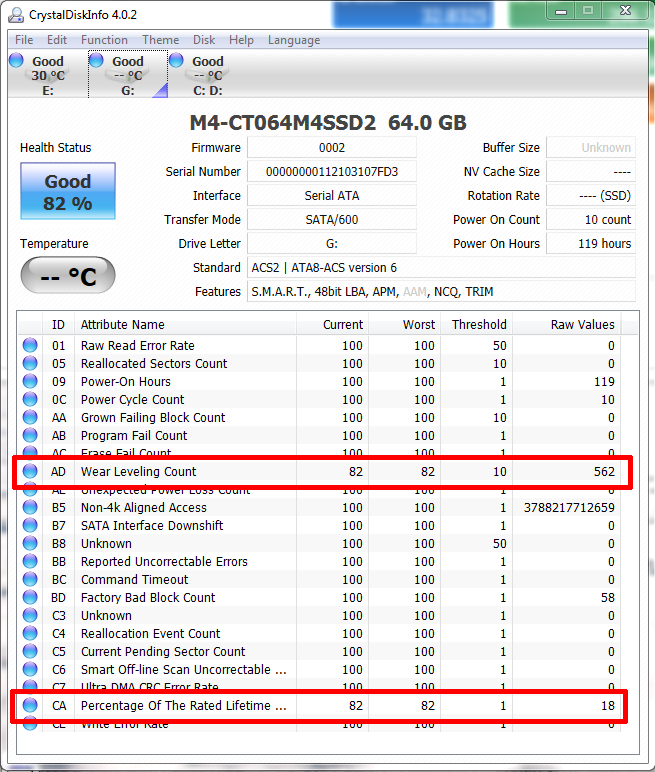This screenshot has height=772, width=655.
Task: Click status orb for disk C: D:
Action: [x=176, y=60]
